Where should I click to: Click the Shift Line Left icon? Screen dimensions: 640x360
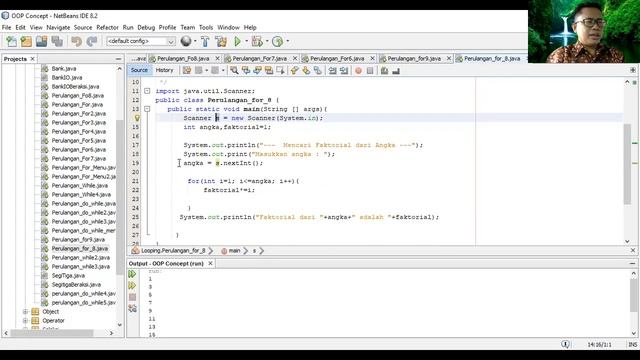pyautogui.click(x=333, y=71)
